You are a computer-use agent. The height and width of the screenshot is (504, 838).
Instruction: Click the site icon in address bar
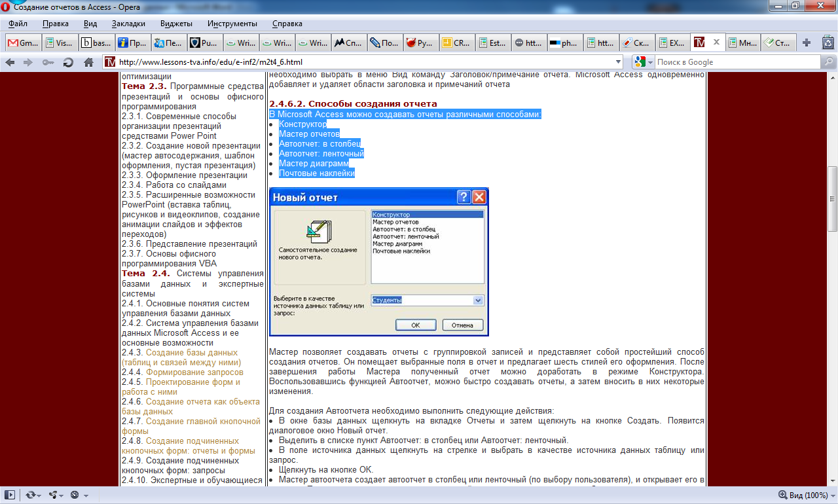(x=109, y=62)
